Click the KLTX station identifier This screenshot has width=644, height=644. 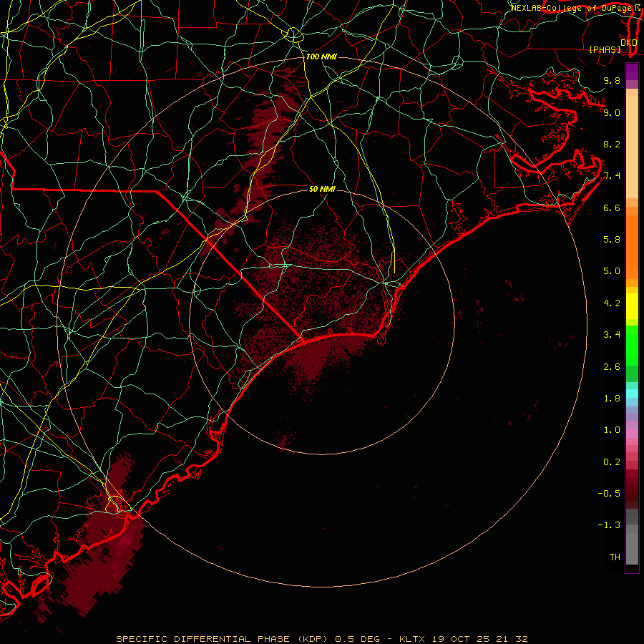(x=413, y=639)
